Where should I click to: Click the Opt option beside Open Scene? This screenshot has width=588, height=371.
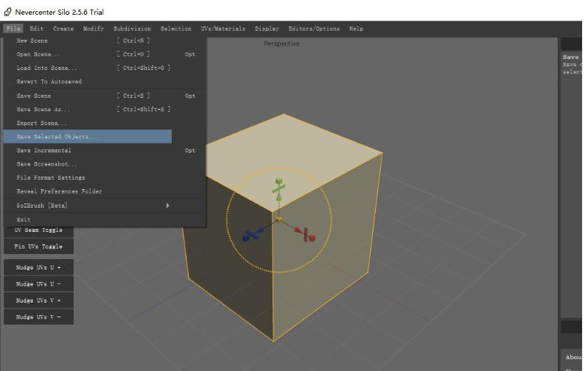pos(190,54)
